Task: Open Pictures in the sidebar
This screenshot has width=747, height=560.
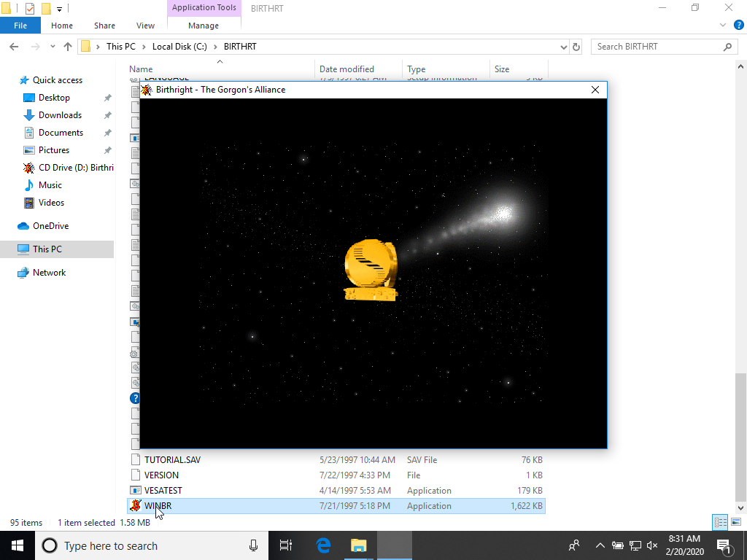Action: [54, 150]
